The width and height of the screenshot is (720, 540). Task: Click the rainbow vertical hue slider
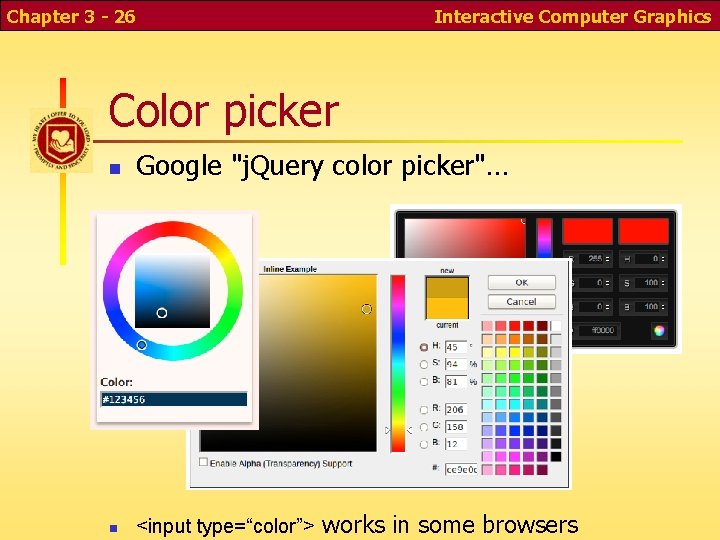[x=398, y=363]
